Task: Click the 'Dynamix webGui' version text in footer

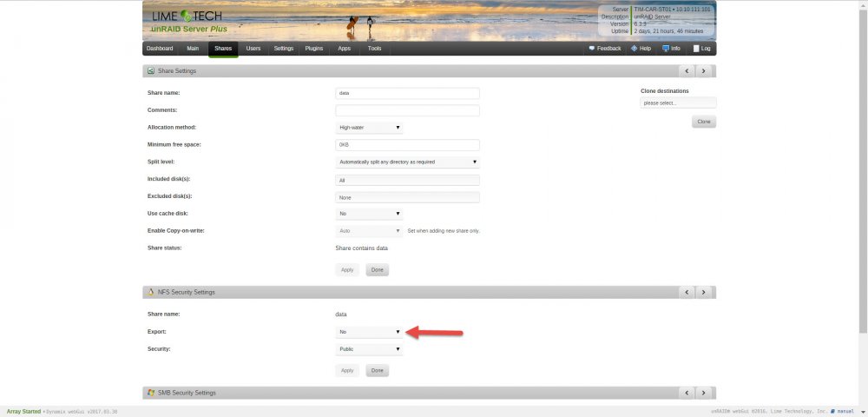Action: [x=81, y=412]
